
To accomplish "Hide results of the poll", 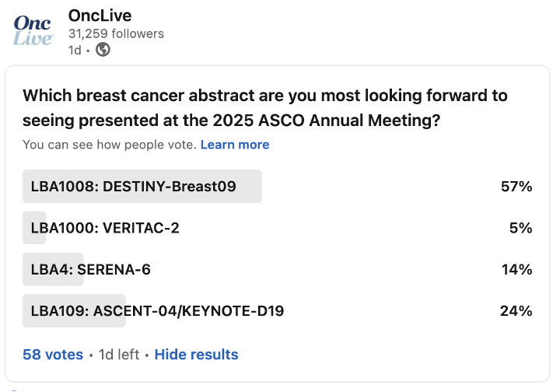I will 197,355.
